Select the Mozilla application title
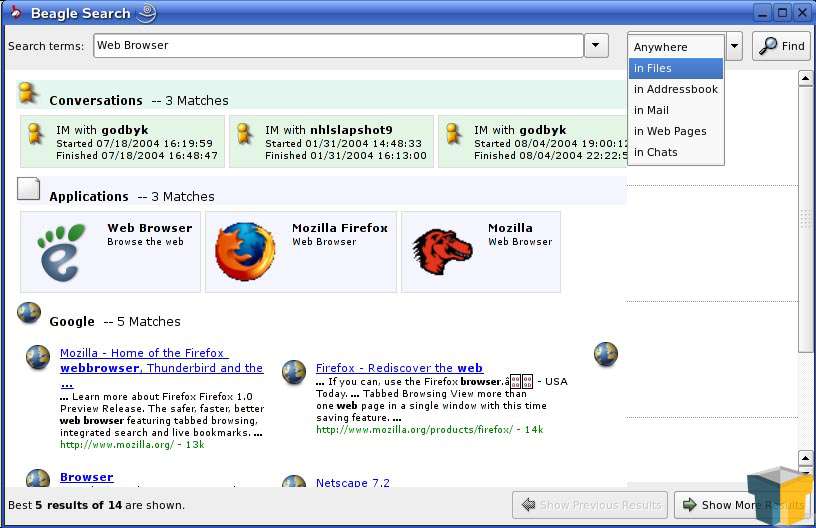This screenshot has height=528, width=816. 510,228
